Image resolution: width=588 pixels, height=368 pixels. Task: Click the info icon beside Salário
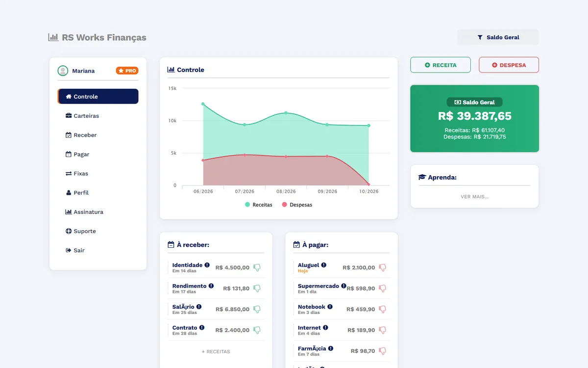199,307
